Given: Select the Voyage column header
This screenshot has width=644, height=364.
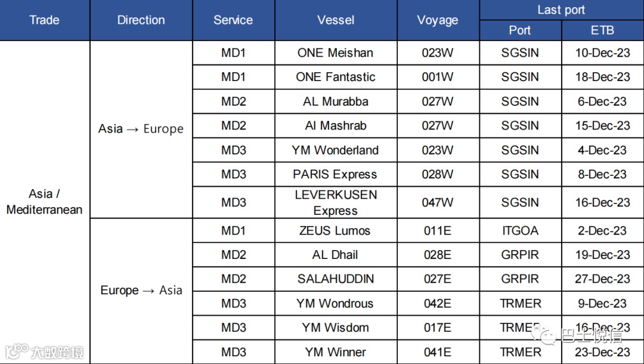Looking at the screenshot, I should coord(438,20).
